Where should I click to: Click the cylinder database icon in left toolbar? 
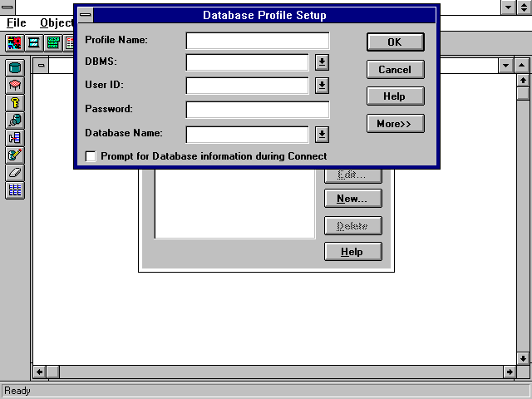tap(15, 67)
